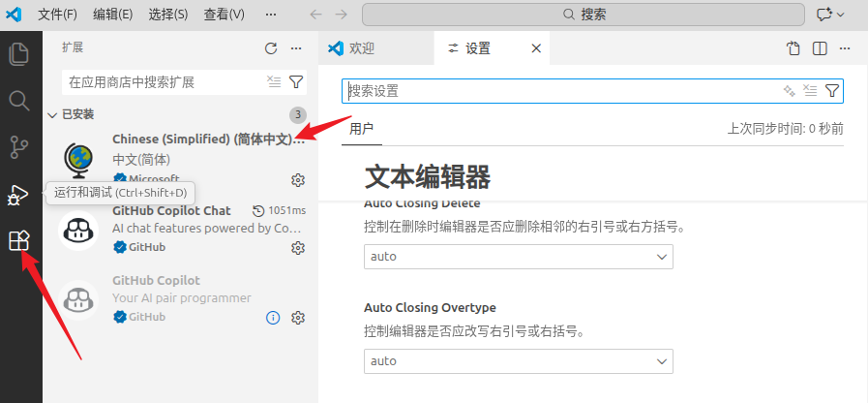
Task: Open Auto Closing Overtype dropdown
Action: [x=518, y=361]
